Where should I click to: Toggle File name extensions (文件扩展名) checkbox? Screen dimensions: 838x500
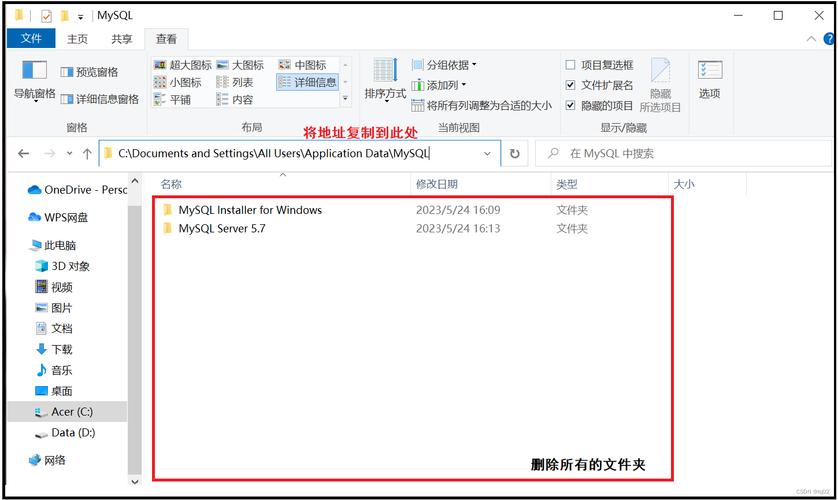[x=570, y=85]
